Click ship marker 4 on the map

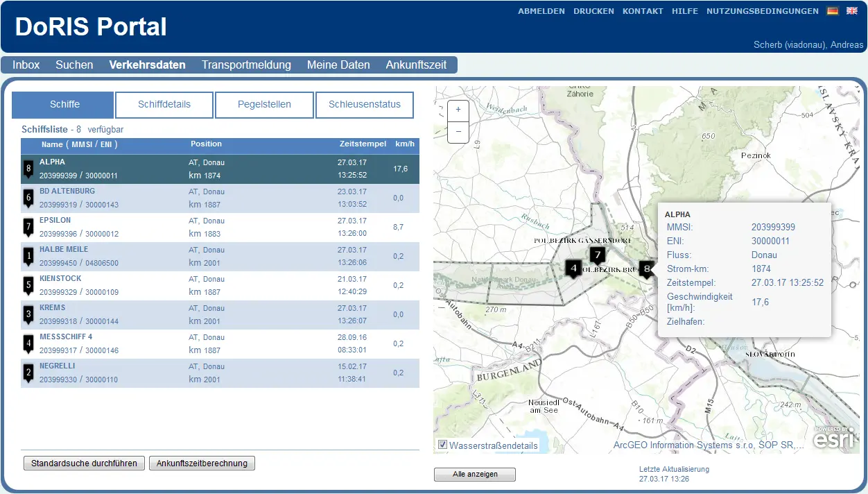573,267
